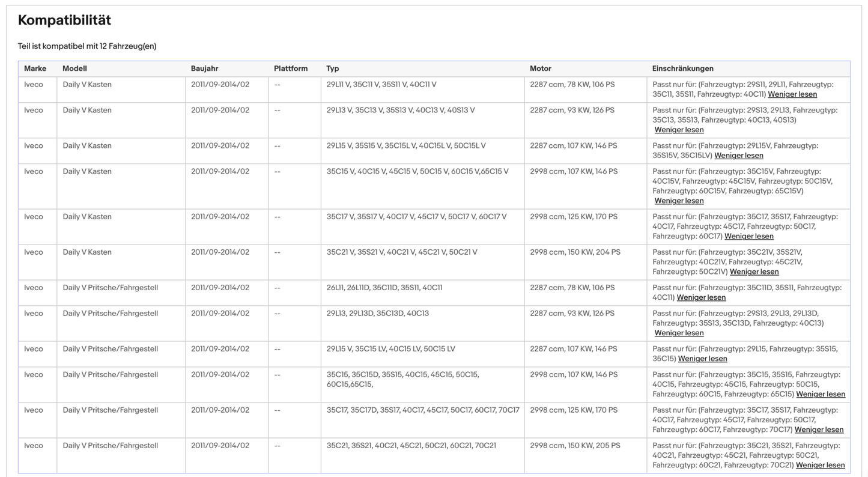
Task: Click "Weniger lesen" in Kasten 35C17 V row
Action: pos(748,236)
